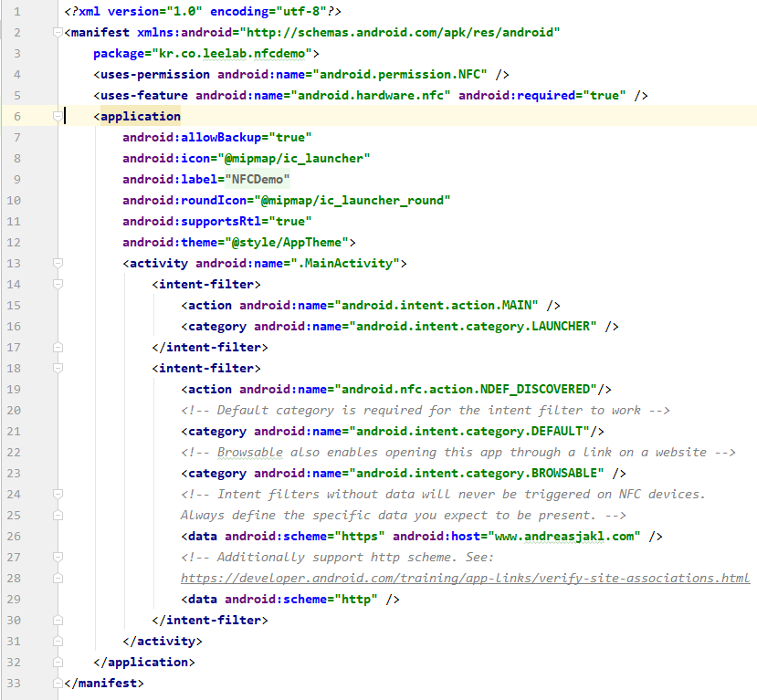Screen dimensions: 757x700
Task: Collapse the manifest element fold on line 2
Action: click(58, 33)
